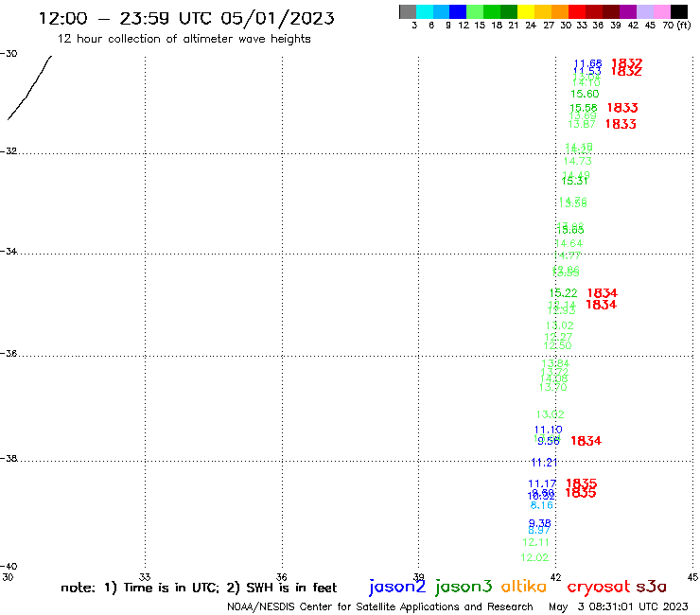The width and height of the screenshot is (700, 615).
Task: Click the wave height value 13.87
Action: (x=582, y=124)
